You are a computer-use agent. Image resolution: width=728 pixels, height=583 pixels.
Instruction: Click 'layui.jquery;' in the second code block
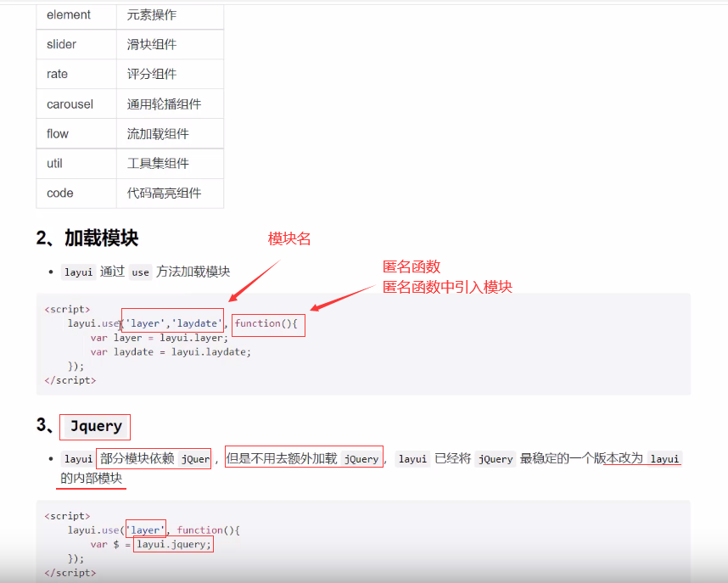pos(174,545)
